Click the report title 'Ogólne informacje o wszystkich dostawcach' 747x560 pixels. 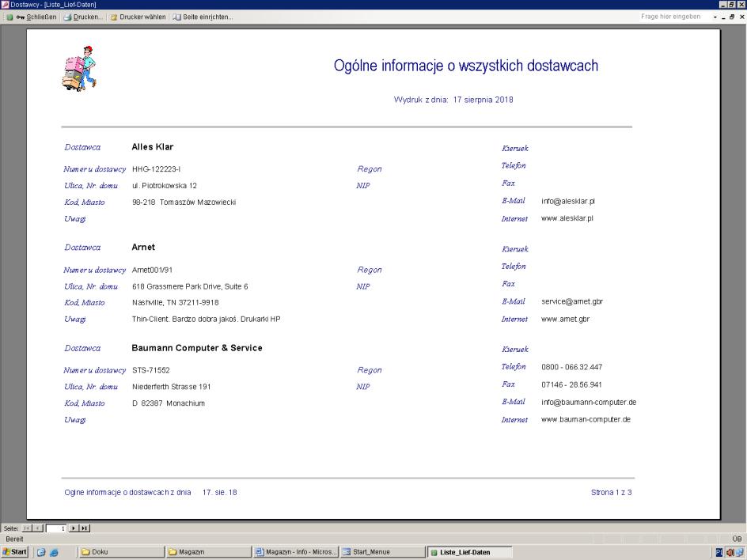pyautogui.click(x=466, y=66)
